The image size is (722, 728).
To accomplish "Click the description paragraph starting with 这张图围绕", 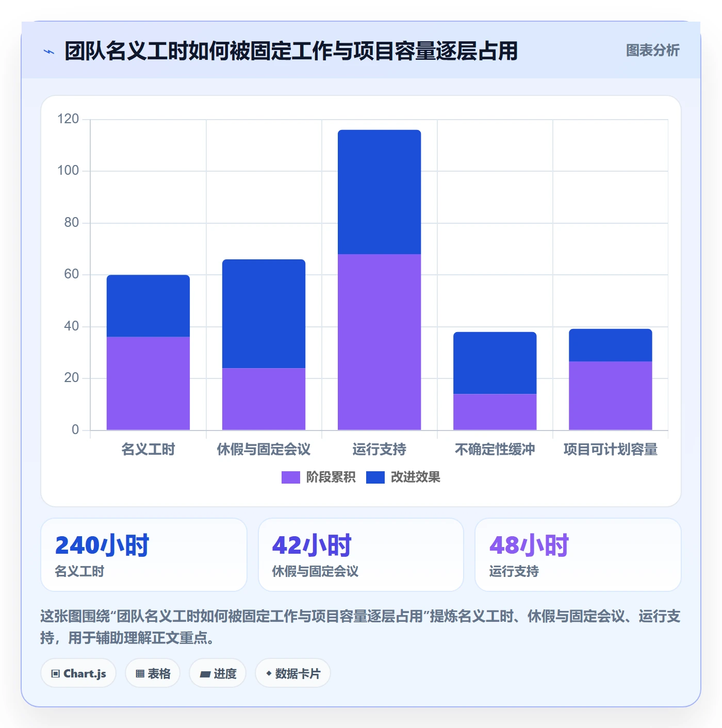I will click(x=360, y=627).
